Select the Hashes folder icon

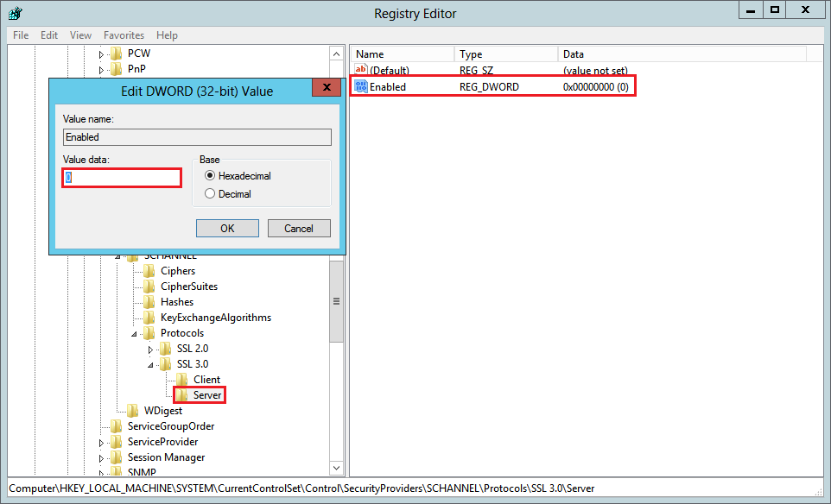[x=149, y=302]
